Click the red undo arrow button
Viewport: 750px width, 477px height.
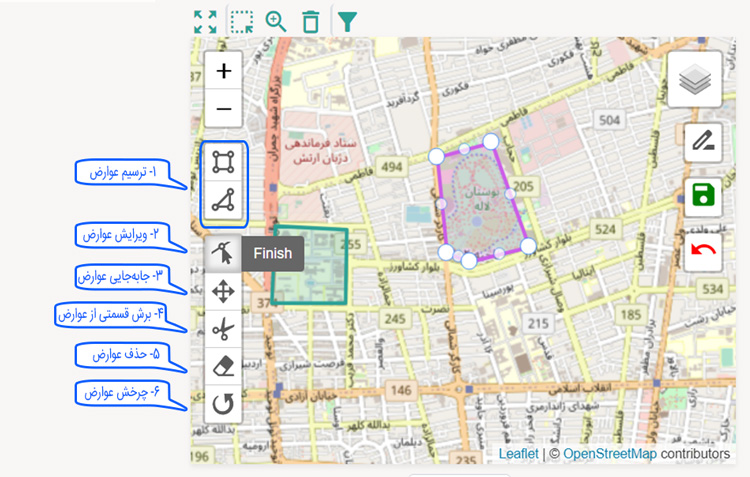703,249
